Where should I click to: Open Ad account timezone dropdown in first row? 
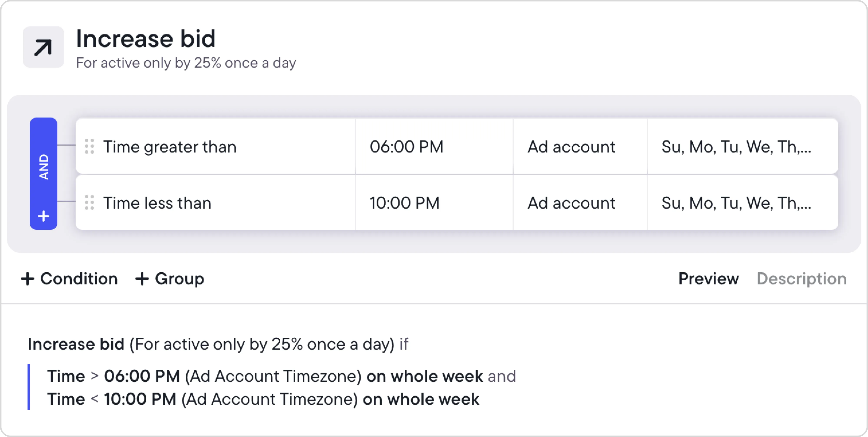coord(572,147)
